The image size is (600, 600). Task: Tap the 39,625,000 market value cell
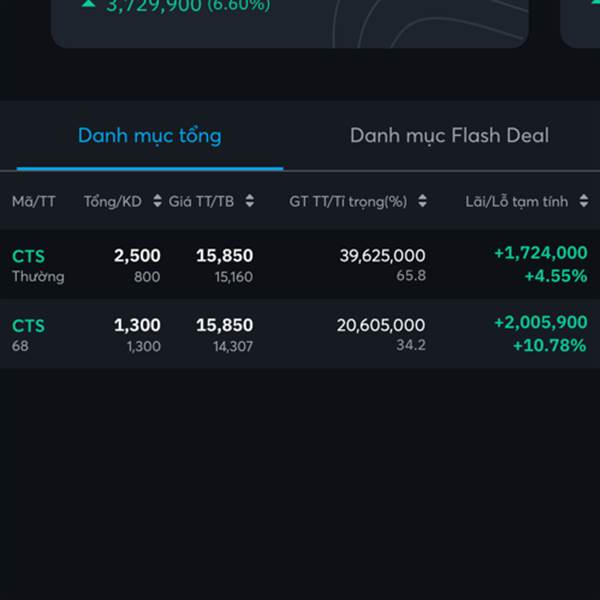(x=382, y=256)
